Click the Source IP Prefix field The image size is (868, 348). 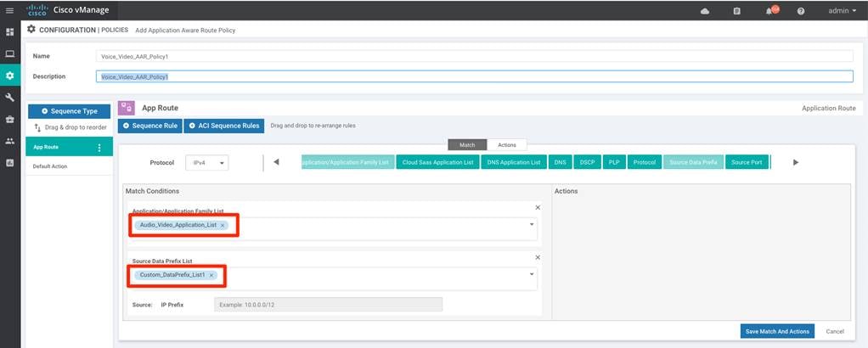pos(329,305)
